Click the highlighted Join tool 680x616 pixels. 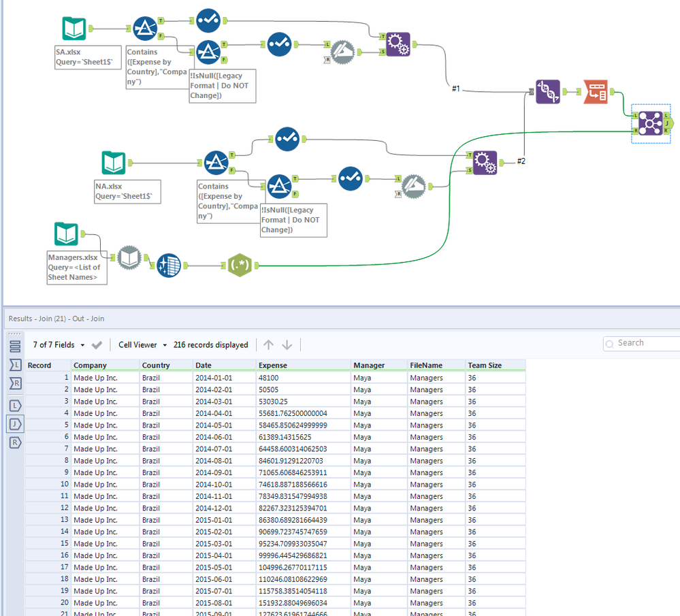(651, 123)
